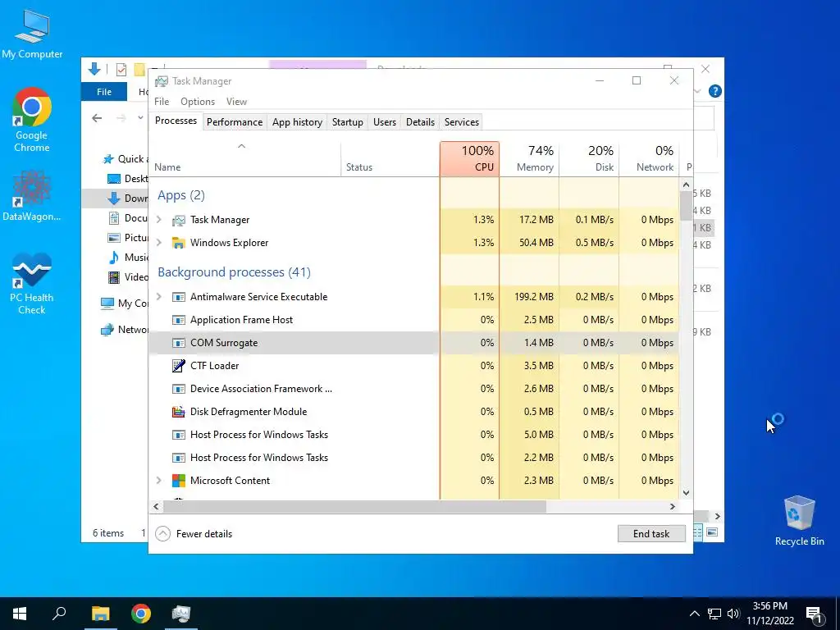
Task: Click Explorer back arrow button
Action: [97, 118]
